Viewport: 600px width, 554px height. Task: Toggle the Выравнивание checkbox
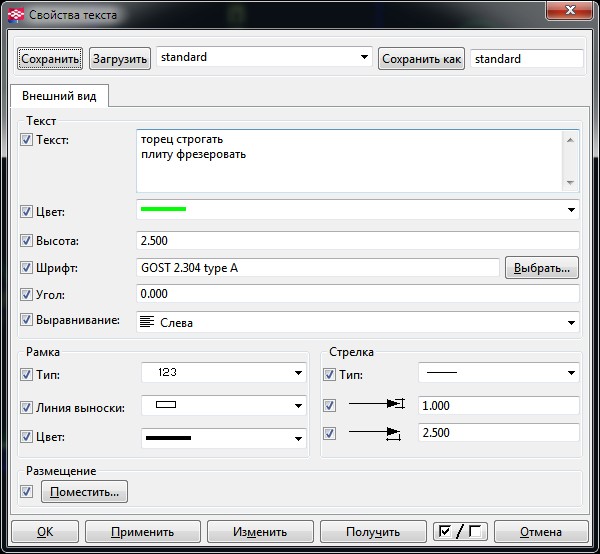(x=26, y=320)
